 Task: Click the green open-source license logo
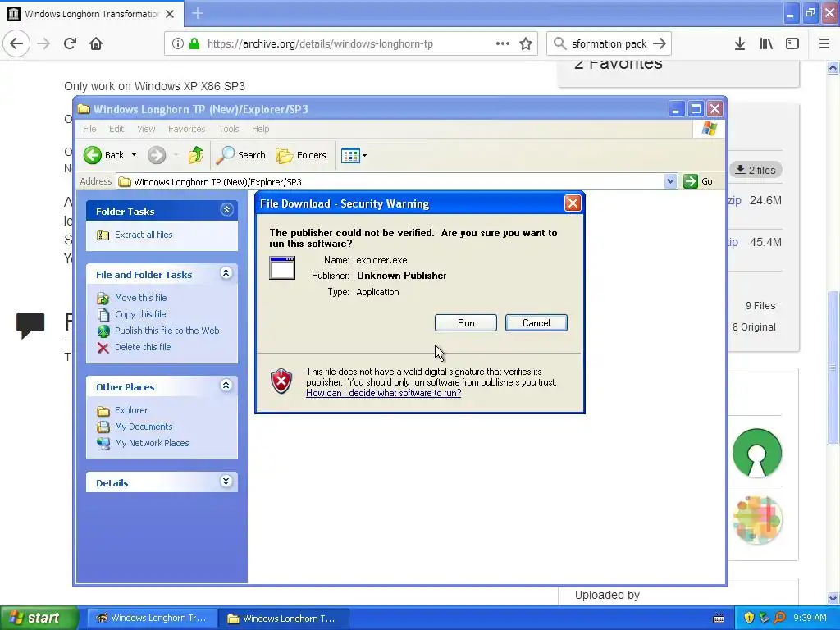pyautogui.click(x=757, y=453)
